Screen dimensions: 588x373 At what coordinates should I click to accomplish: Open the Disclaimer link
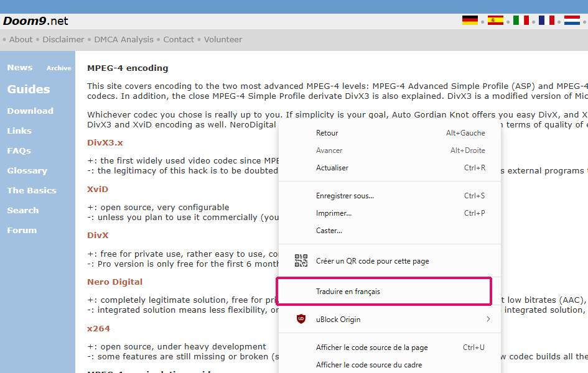(63, 39)
